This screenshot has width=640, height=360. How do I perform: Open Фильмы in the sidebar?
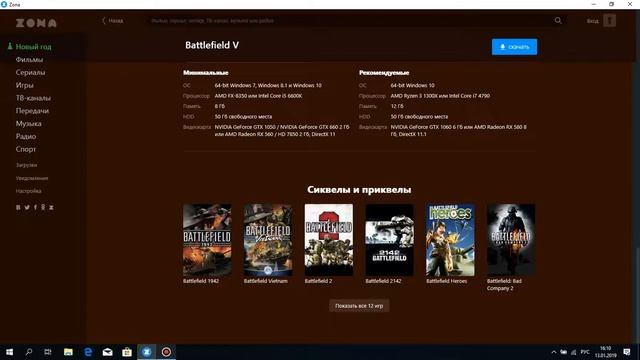click(x=29, y=60)
